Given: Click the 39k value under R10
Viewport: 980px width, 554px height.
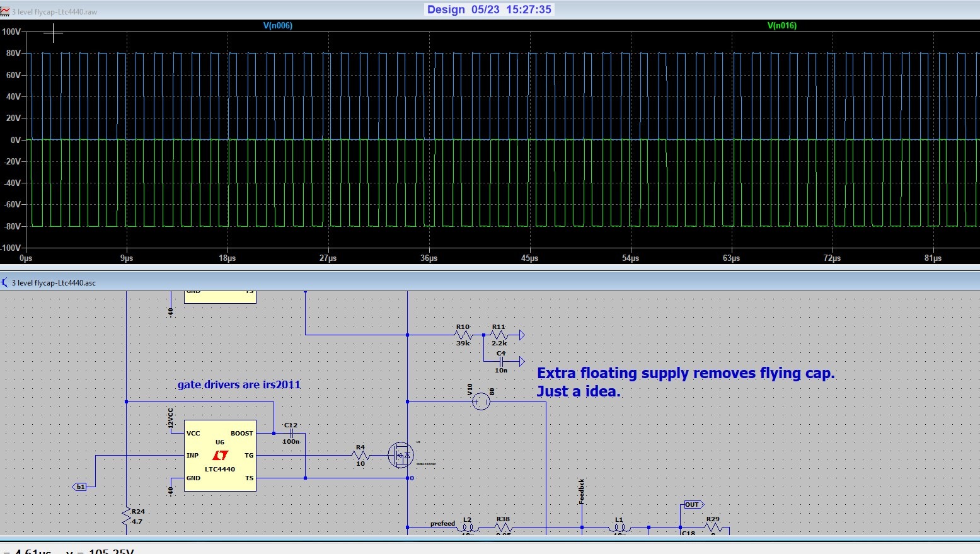Looking at the screenshot, I should (x=463, y=343).
